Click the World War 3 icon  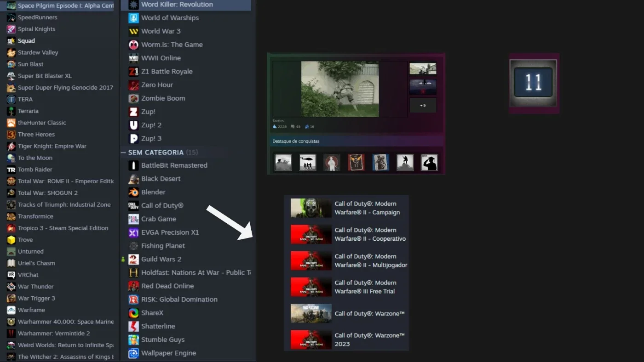(133, 31)
